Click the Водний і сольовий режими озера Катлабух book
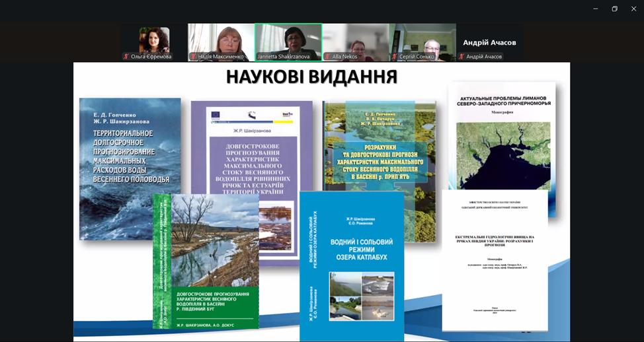 pos(352,264)
